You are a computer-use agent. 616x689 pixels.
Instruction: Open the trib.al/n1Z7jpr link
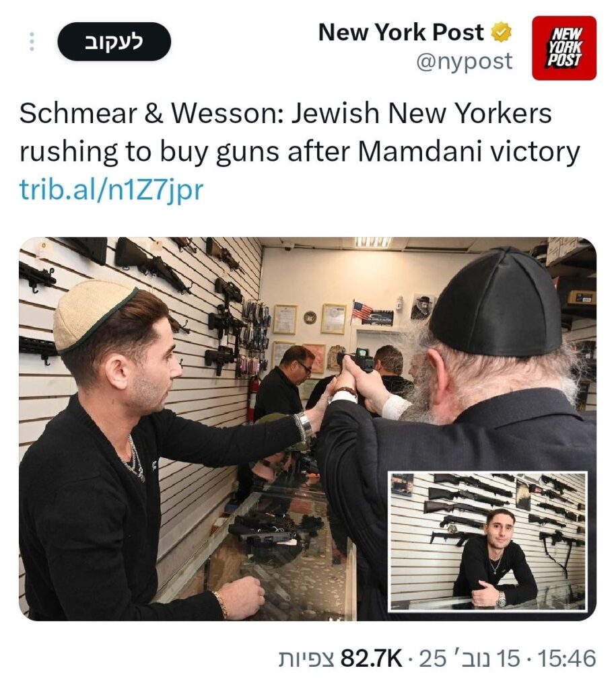click(111, 189)
